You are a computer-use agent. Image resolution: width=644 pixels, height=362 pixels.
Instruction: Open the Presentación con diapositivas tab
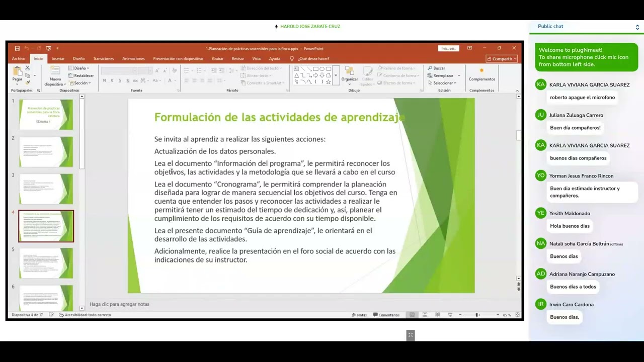pyautogui.click(x=178, y=59)
